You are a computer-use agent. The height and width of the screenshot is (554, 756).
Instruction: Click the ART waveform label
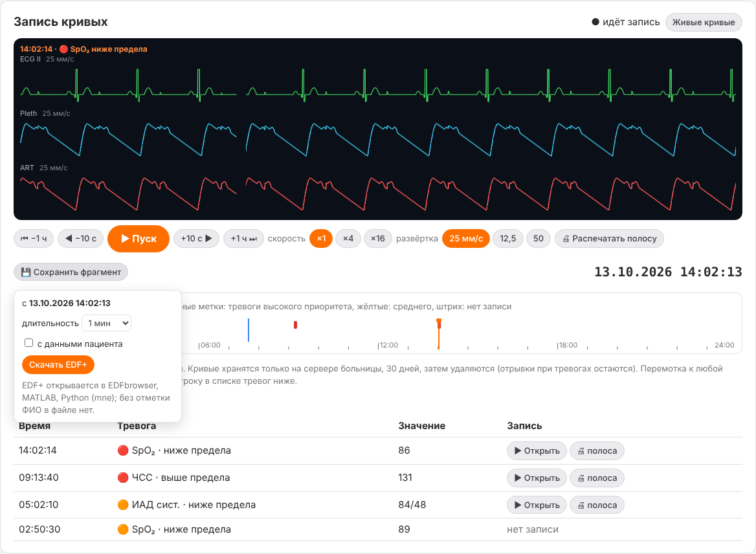pyautogui.click(x=27, y=168)
